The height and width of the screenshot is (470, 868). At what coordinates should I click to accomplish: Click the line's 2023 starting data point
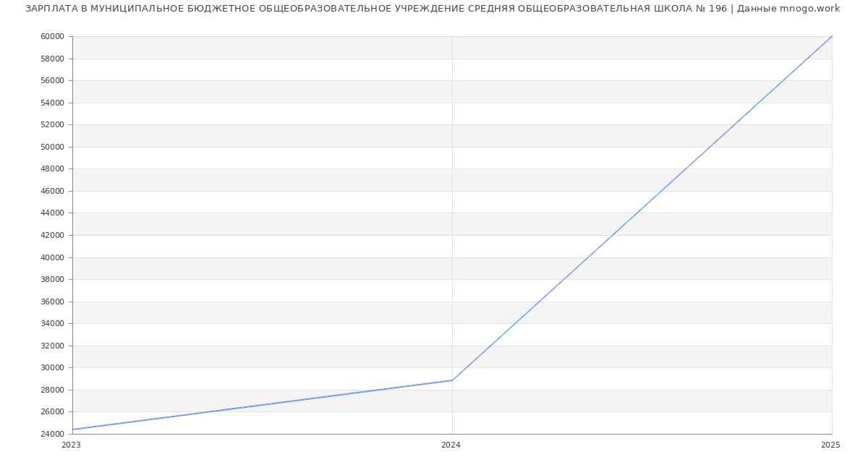72,430
